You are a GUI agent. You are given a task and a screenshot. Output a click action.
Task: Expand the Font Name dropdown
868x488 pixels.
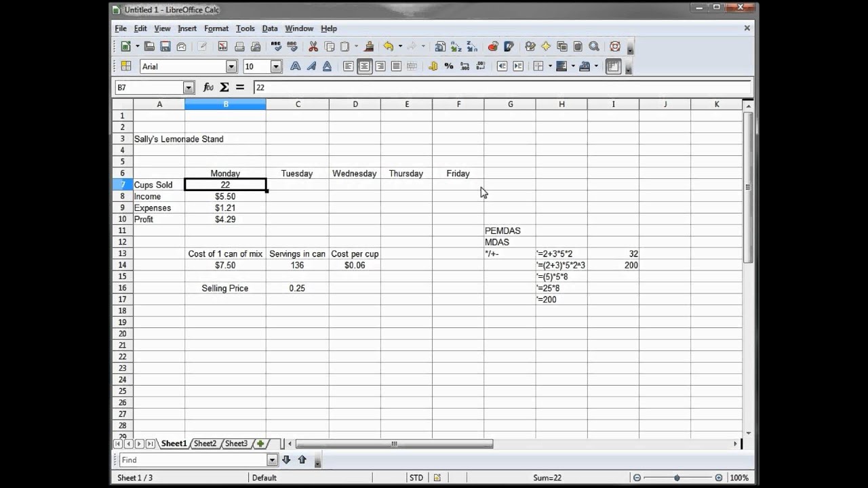pos(231,66)
